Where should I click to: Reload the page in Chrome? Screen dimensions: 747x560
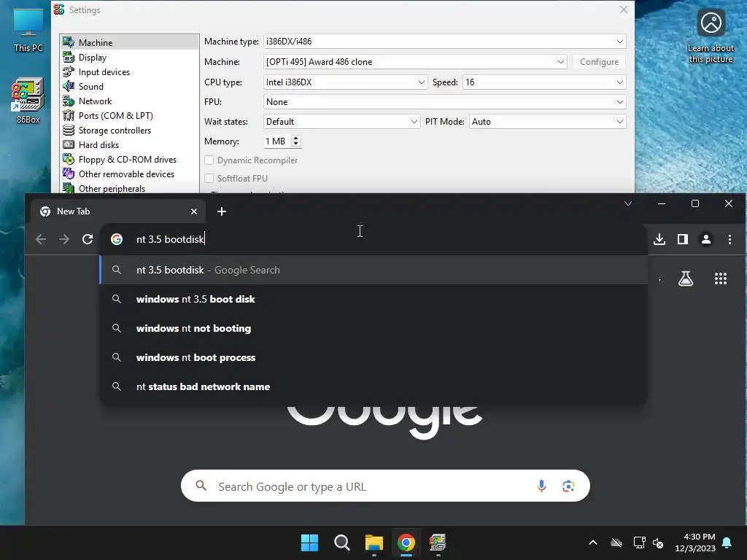88,239
